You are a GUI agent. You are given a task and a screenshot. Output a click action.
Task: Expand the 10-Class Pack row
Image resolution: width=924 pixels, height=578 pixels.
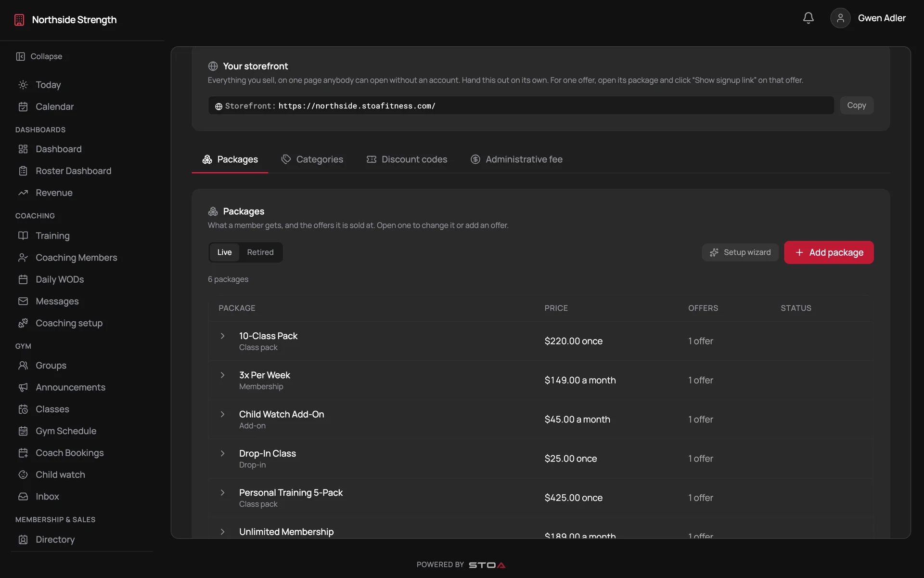pyautogui.click(x=222, y=336)
